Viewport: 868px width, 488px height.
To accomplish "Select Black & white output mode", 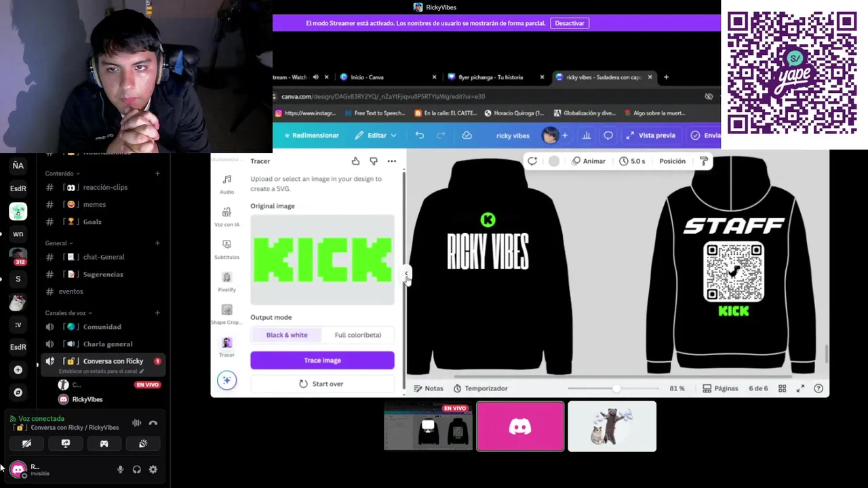I will (x=287, y=335).
